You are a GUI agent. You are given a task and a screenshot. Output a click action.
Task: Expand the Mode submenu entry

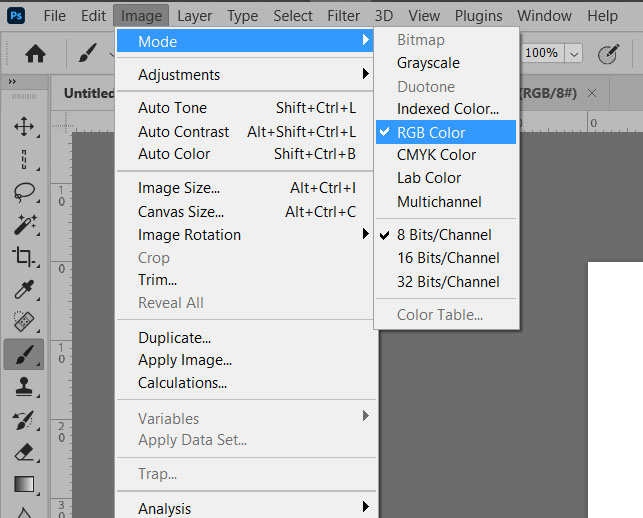245,41
